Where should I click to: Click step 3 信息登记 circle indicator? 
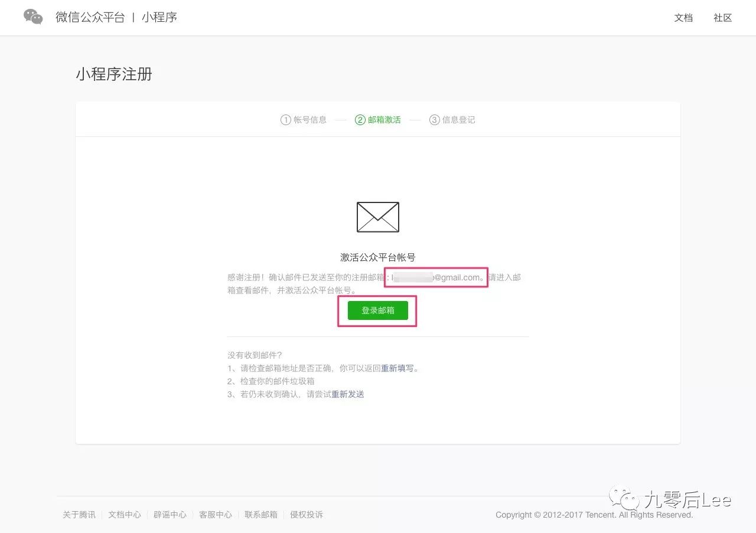pos(434,119)
